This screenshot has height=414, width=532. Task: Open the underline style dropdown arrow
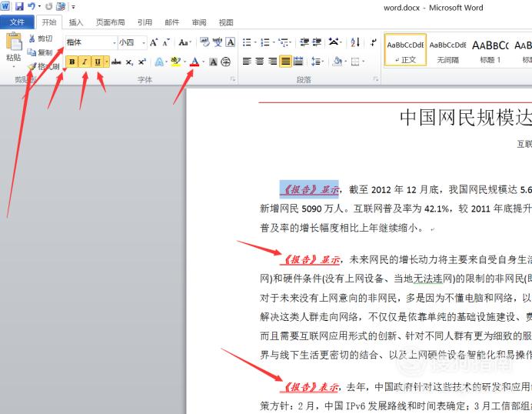point(107,62)
